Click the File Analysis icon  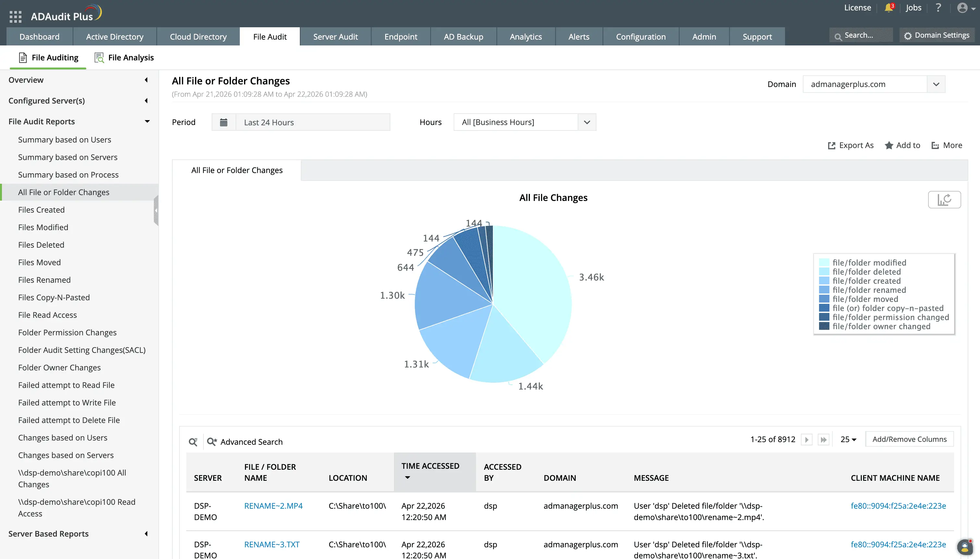tap(99, 57)
